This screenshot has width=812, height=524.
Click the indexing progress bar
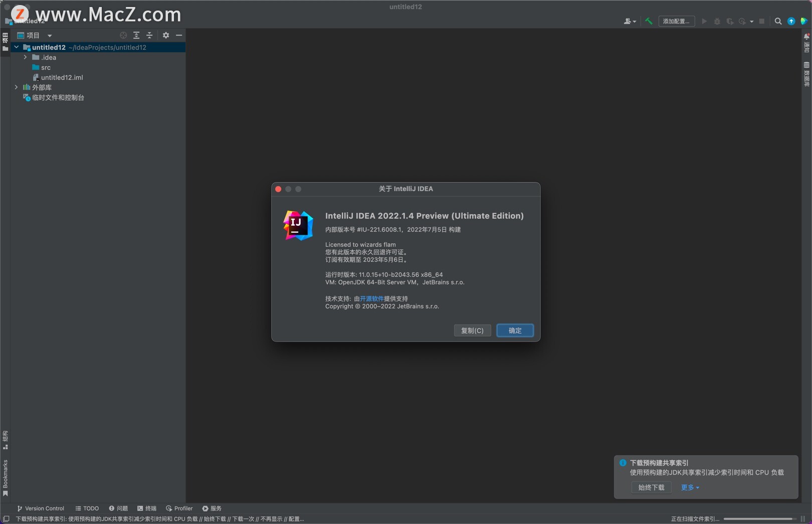pos(759,519)
